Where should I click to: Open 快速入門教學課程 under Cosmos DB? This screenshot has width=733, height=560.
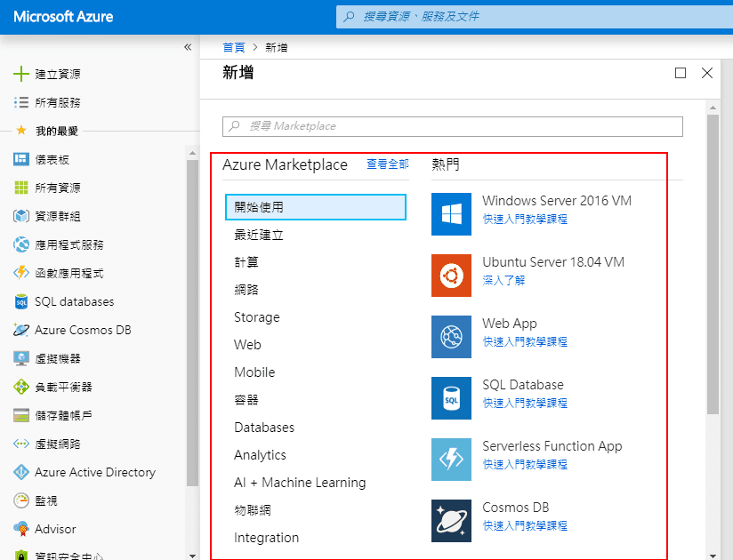pos(525,526)
